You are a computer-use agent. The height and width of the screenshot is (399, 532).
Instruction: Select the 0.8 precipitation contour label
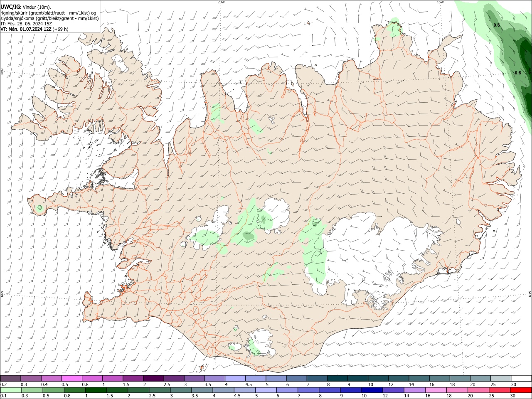coord(518,73)
